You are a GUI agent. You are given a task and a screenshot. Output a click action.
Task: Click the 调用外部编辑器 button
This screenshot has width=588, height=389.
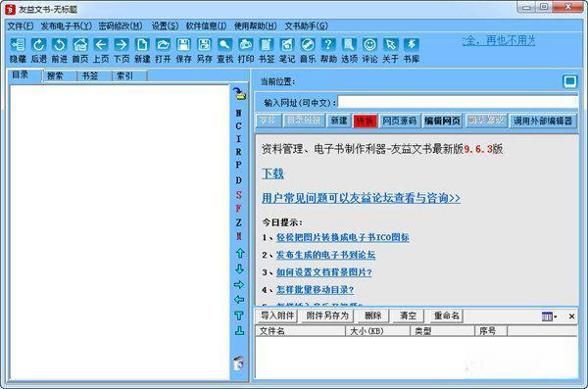point(543,121)
